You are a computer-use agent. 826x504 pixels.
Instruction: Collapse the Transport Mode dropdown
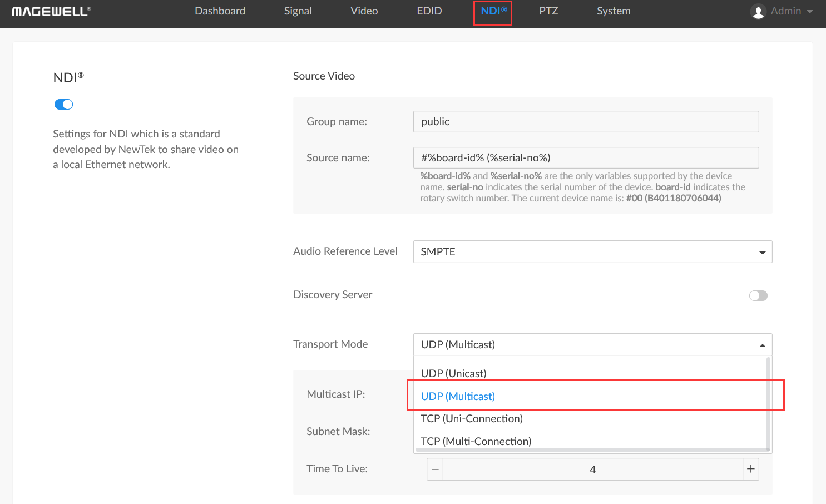(592, 344)
